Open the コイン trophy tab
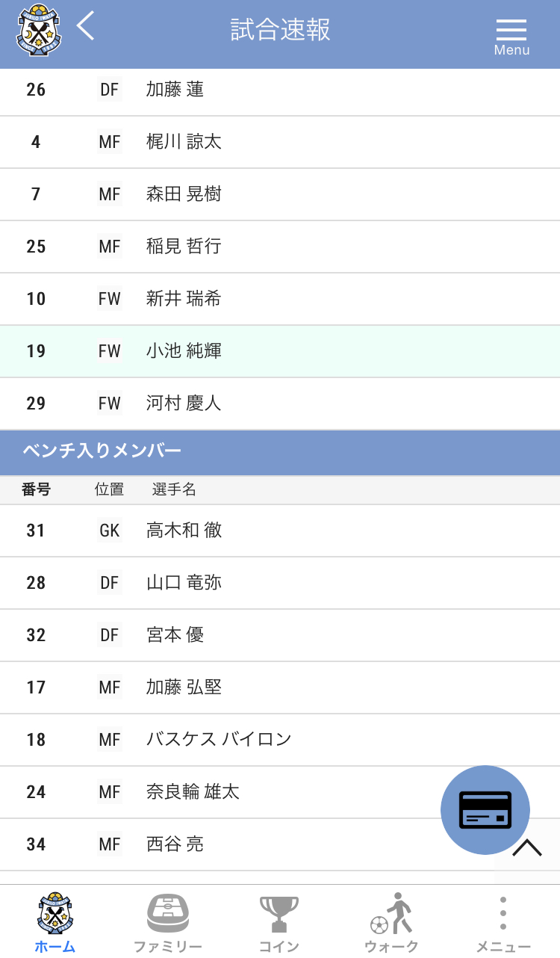The height and width of the screenshot is (958, 560). (x=279, y=923)
